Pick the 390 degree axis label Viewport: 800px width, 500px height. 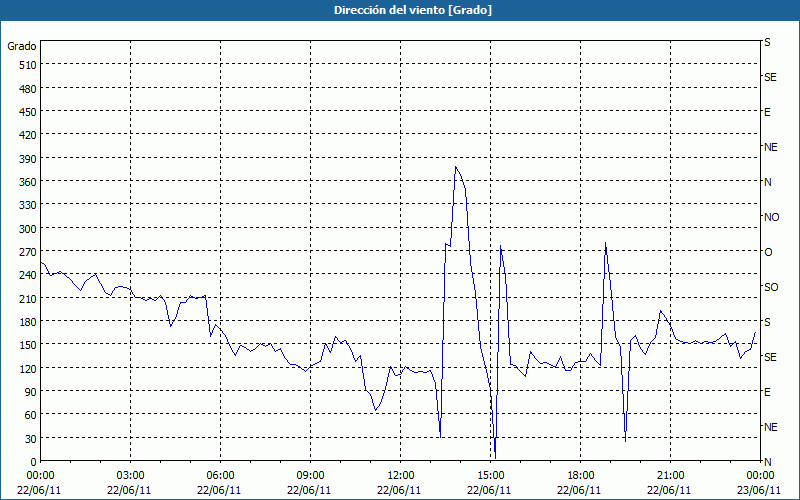[x=29, y=159]
